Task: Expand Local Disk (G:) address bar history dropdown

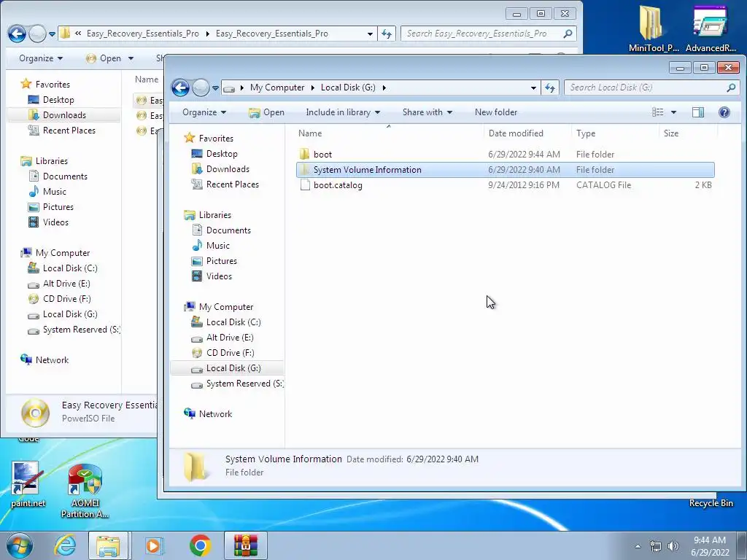Action: (x=533, y=87)
